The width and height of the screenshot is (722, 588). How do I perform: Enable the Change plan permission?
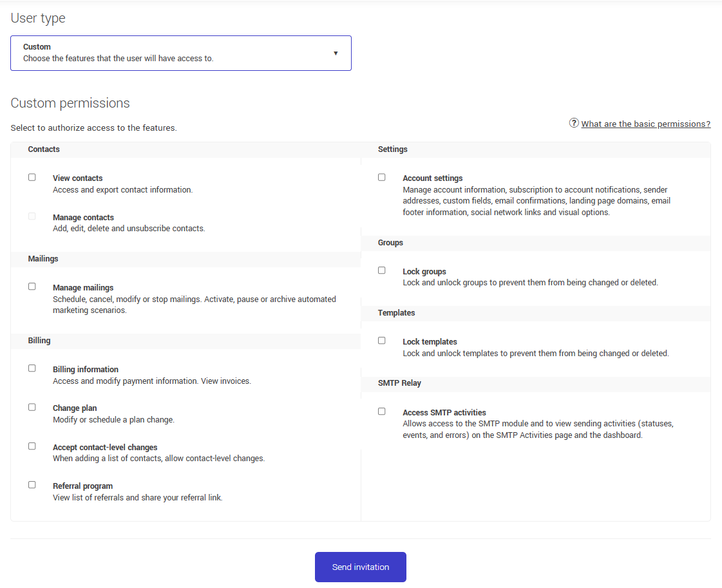pos(32,406)
